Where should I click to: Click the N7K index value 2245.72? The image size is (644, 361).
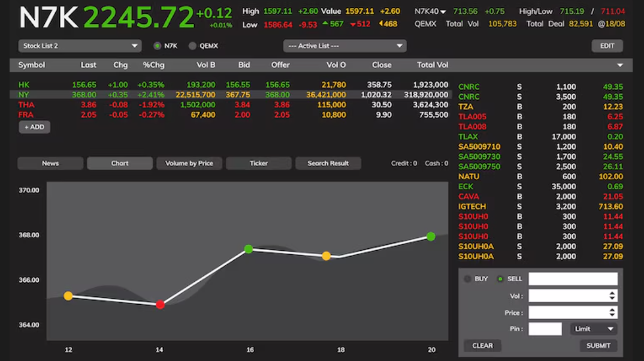point(138,17)
